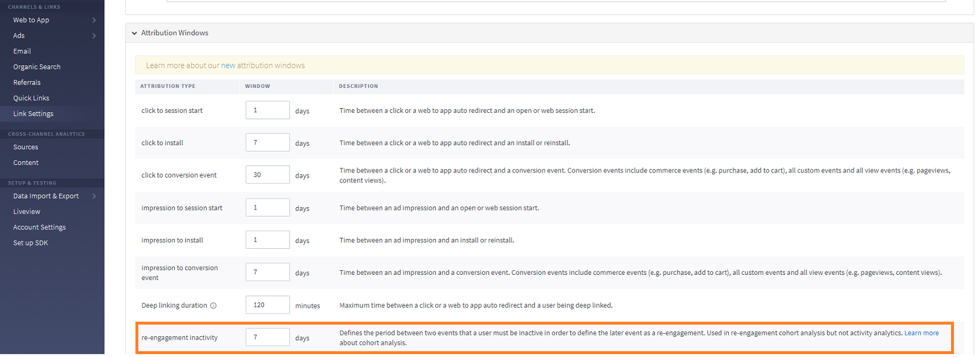Screen dimensions: 980x357
Task: Select 'minutes' unit label
Action: 307,306
